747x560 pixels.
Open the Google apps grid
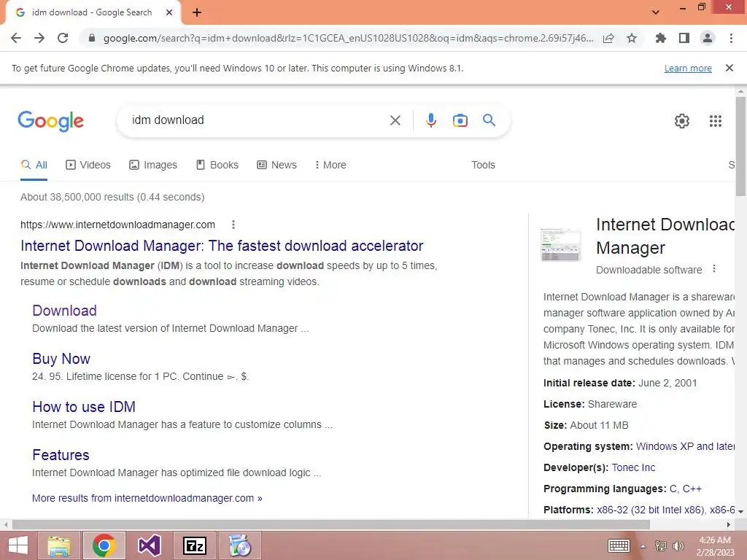pos(716,121)
